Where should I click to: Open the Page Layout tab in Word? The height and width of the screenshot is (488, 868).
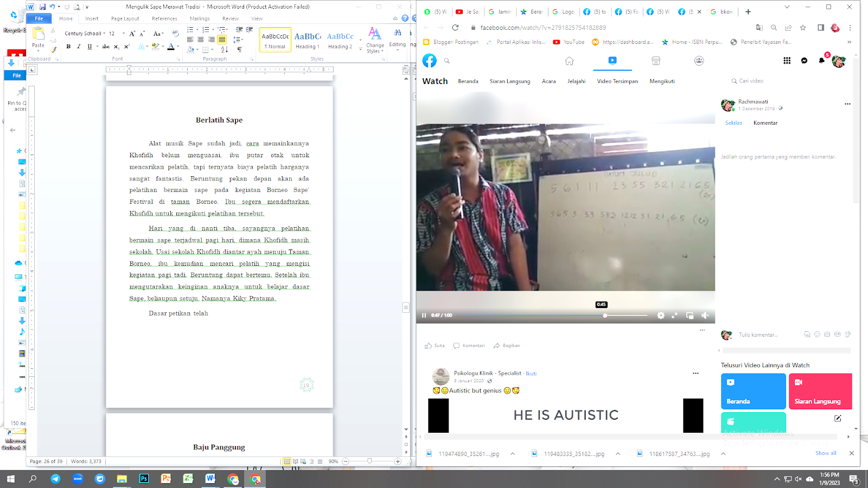(x=125, y=18)
